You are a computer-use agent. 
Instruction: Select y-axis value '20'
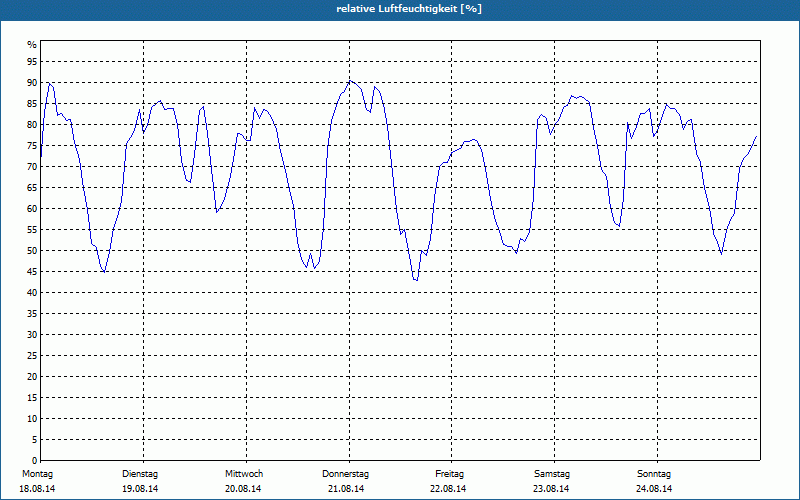tap(32, 377)
